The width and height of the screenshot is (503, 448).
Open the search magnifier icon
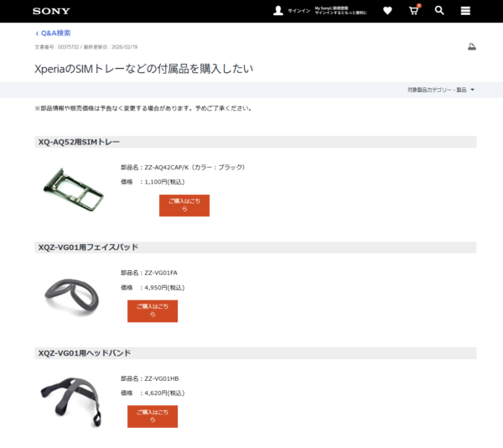click(x=439, y=11)
